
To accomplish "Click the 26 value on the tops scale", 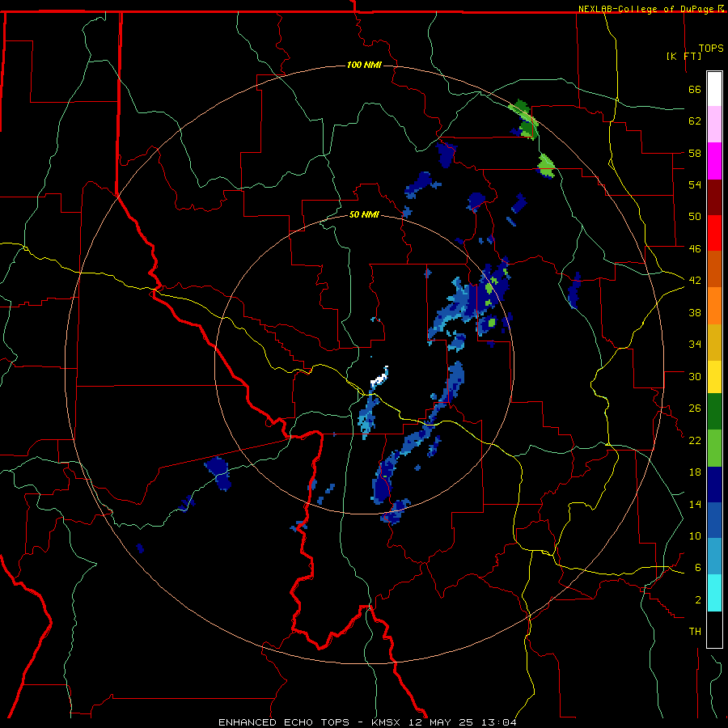I will click(695, 408).
